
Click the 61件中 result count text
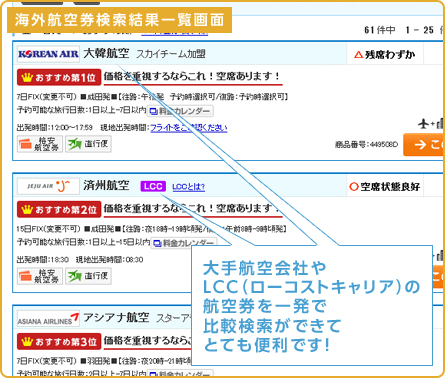(x=379, y=30)
